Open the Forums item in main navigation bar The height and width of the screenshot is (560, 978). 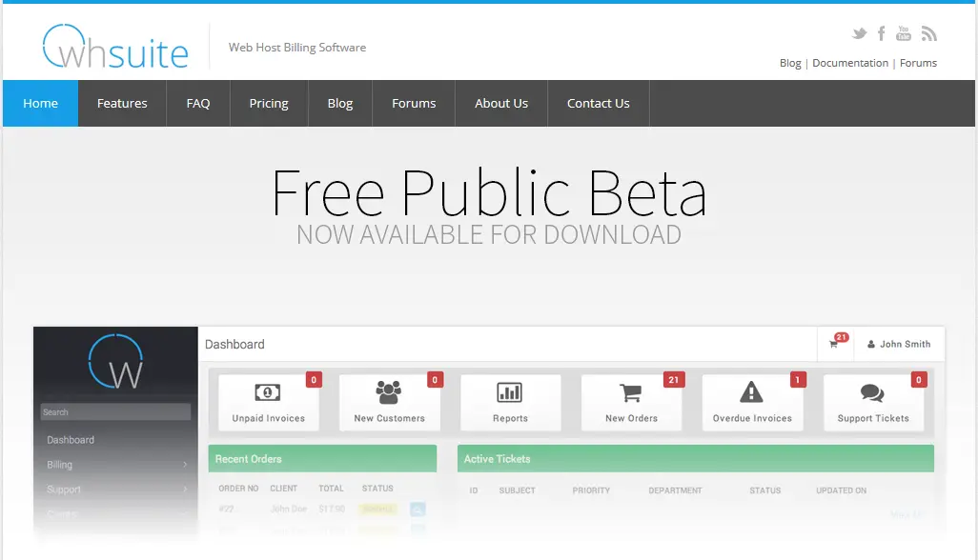[414, 104]
